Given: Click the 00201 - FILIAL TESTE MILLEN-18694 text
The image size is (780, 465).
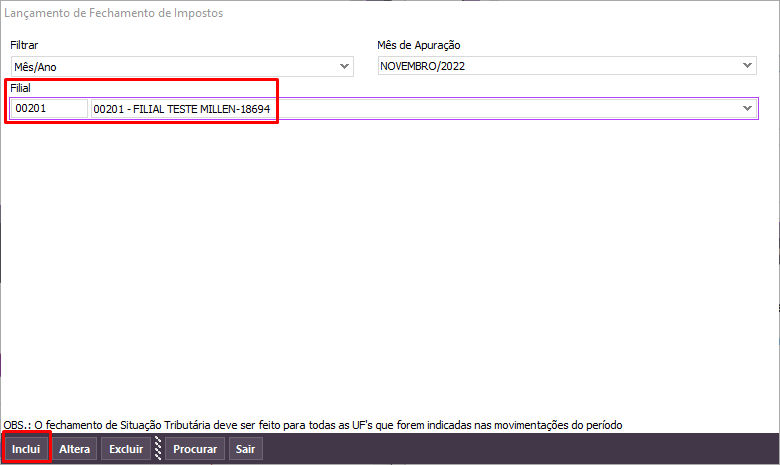Looking at the screenshot, I should pyautogui.click(x=182, y=109).
